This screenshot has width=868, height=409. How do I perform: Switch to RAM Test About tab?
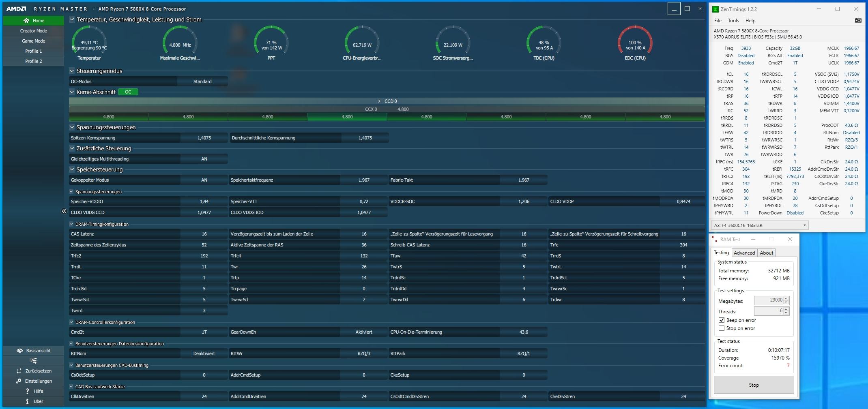[767, 253]
